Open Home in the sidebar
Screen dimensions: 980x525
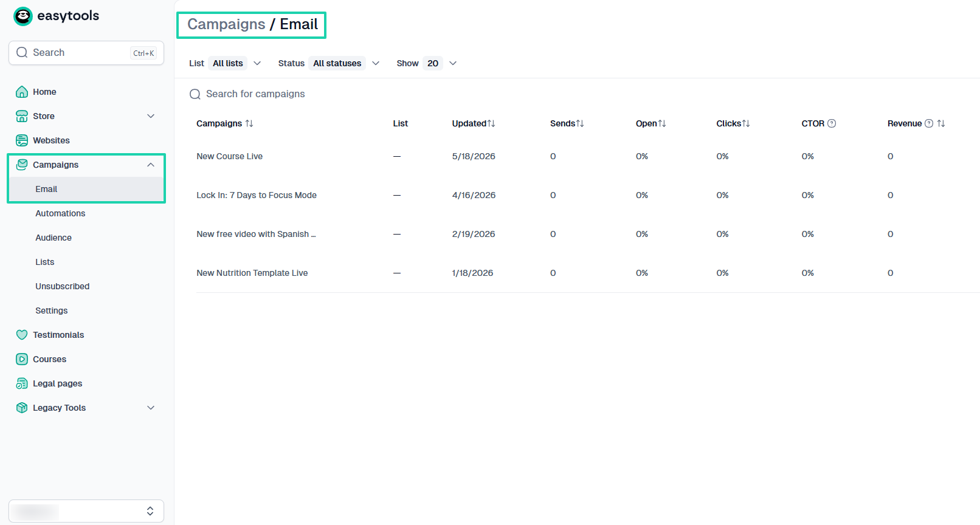click(44, 92)
